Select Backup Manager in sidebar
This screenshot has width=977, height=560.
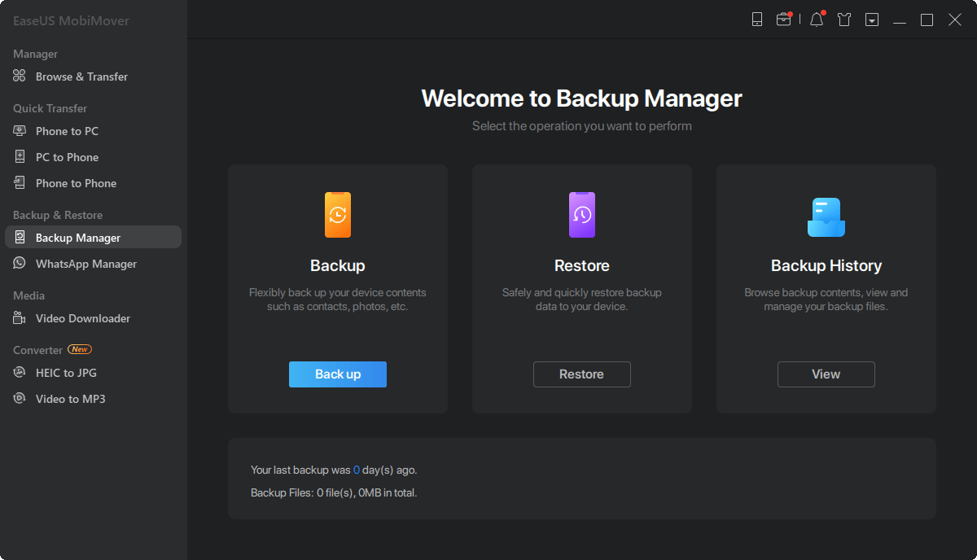point(78,238)
